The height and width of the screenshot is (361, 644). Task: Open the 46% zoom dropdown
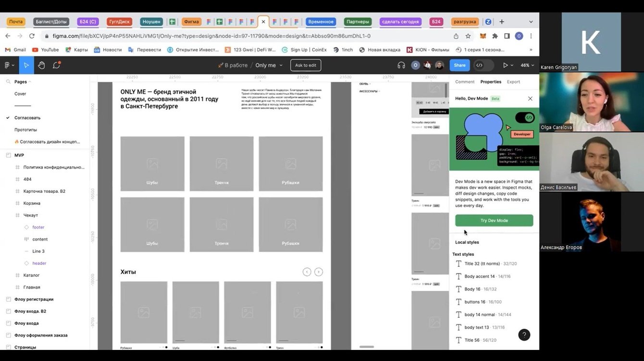527,65
